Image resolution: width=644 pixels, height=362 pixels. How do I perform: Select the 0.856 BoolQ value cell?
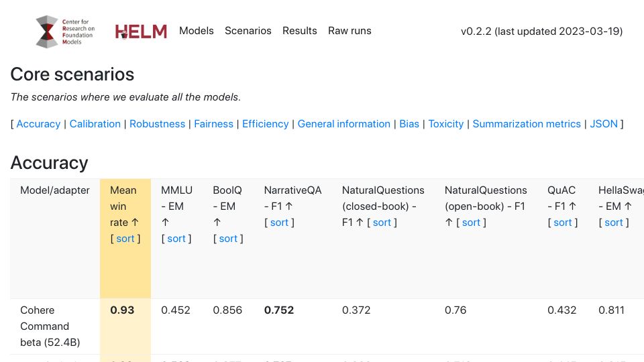[x=227, y=310]
